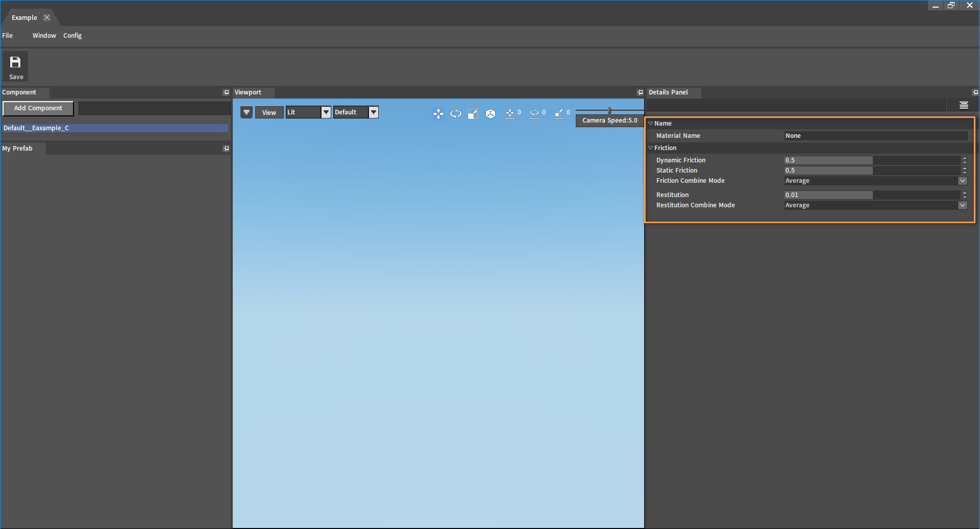Pin the My Prefab panel
Viewport: 980px width, 529px height.
coord(226,149)
